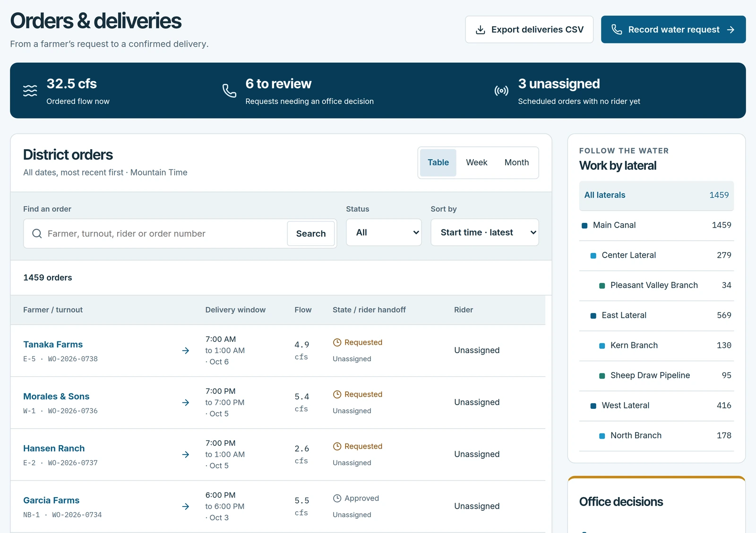Image resolution: width=756 pixels, height=533 pixels.
Task: Open the Hansen Ranch link
Action: point(54,448)
